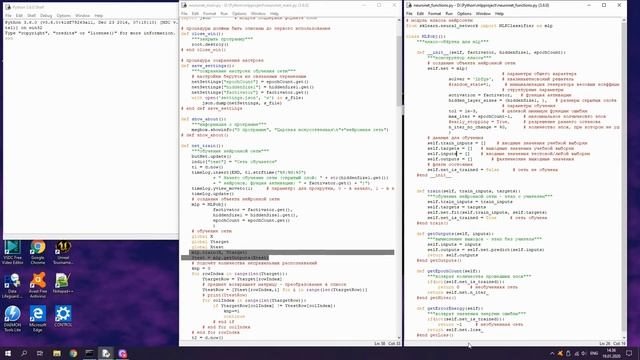The width and height of the screenshot is (640, 360).
Task: Open Task View on taskbar
Action: coord(40,353)
